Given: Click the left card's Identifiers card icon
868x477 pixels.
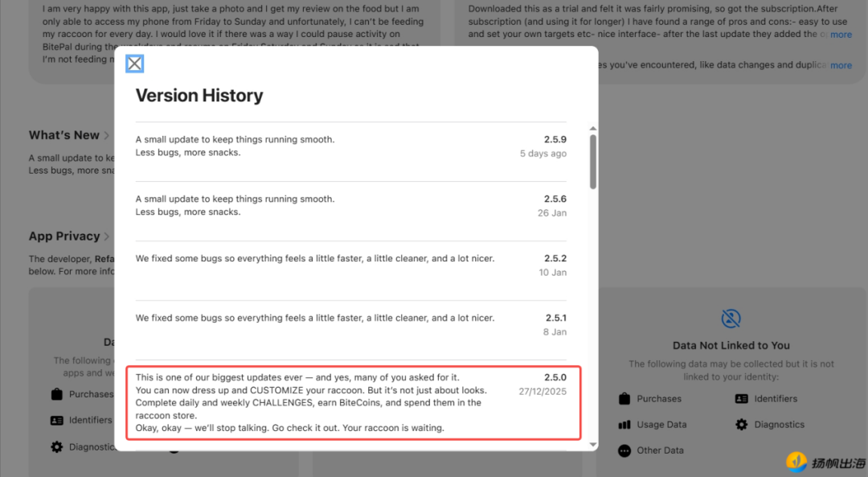Looking at the screenshot, I should [x=56, y=421].
